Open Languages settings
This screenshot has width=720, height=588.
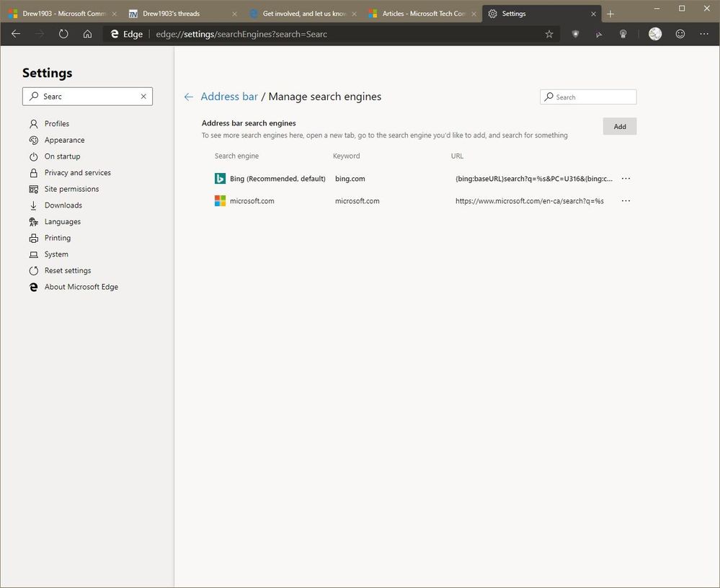pyautogui.click(x=63, y=221)
